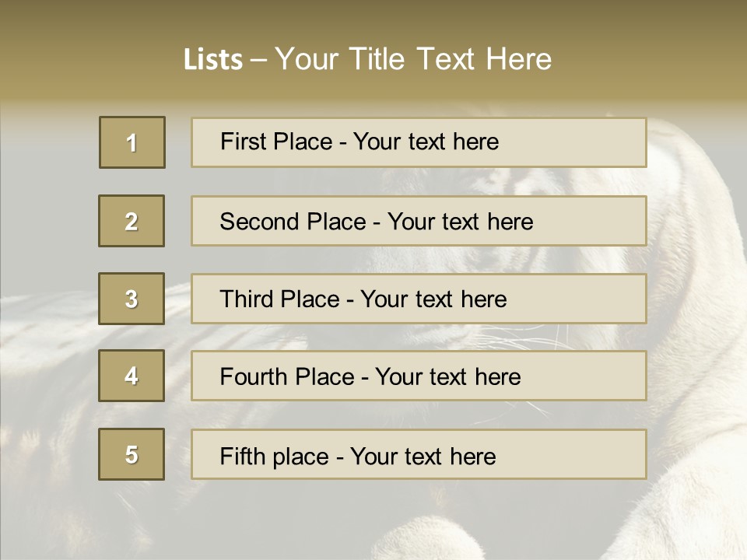
Task: Click the word Fifth in the last bar
Action: 243,457
